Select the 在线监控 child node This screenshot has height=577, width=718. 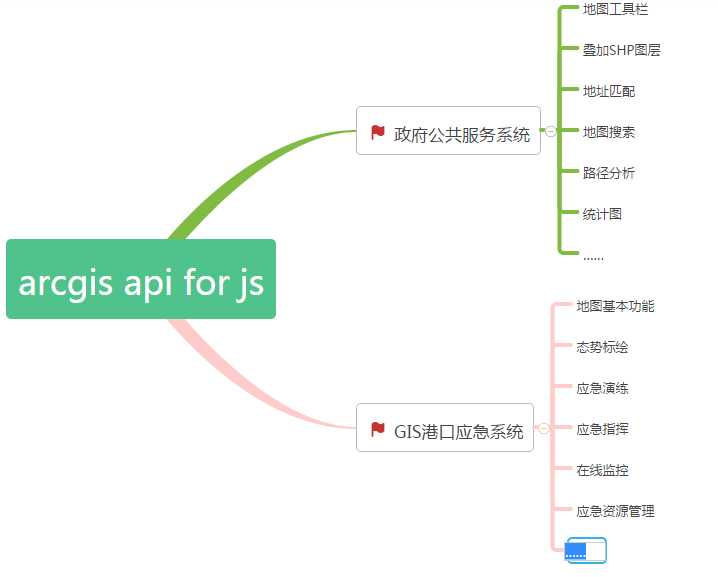[602, 470]
